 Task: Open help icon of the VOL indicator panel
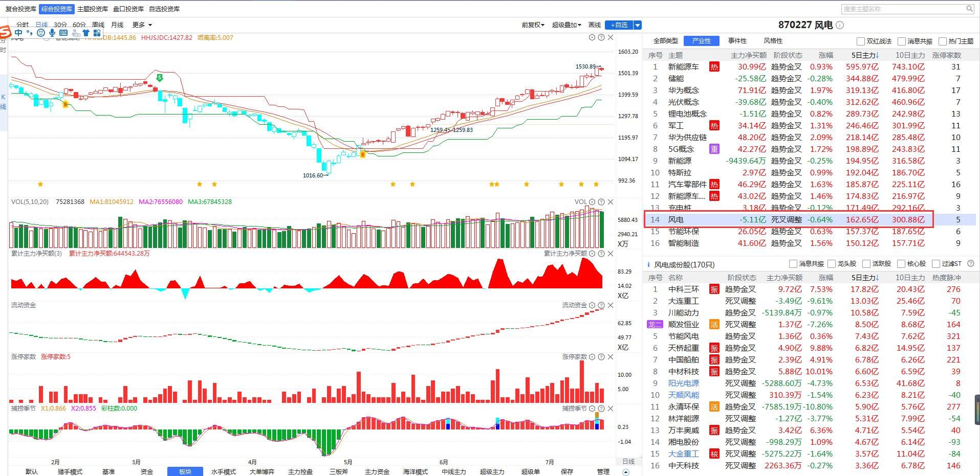601,202
